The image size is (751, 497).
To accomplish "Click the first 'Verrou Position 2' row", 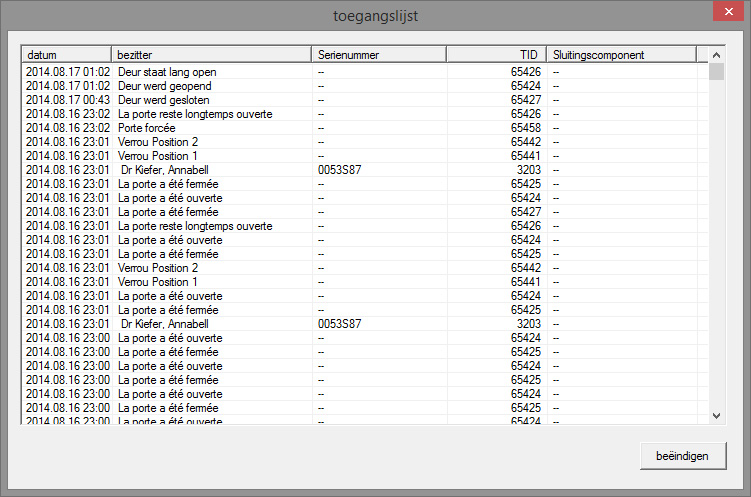I will pos(158,142).
